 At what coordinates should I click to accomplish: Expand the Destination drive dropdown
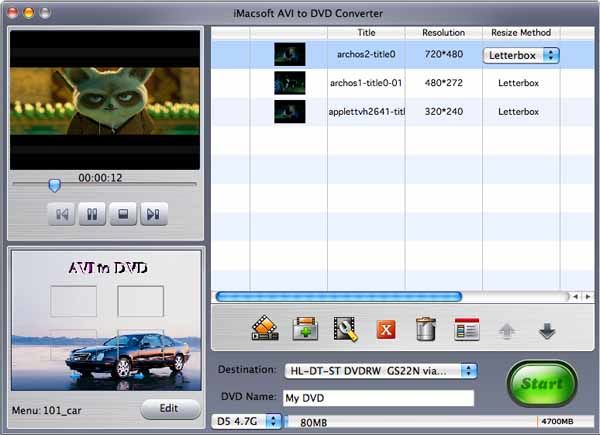point(380,371)
